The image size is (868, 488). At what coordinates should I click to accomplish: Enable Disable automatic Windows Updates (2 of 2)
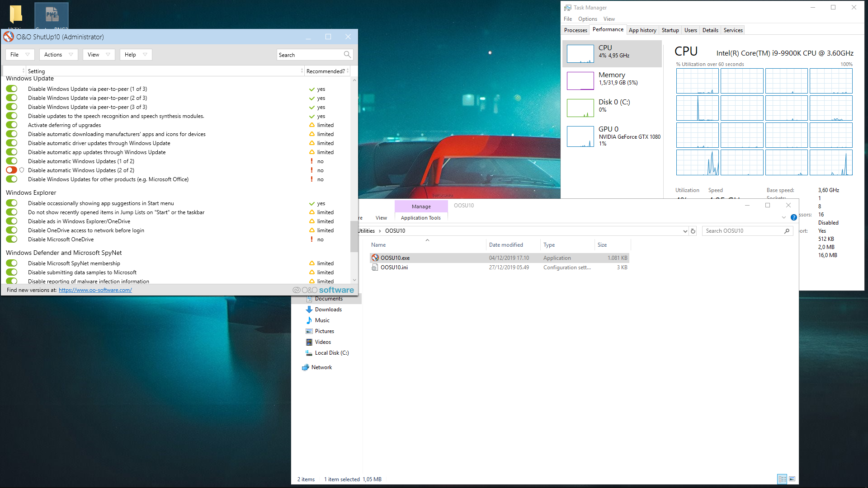pyautogui.click(x=12, y=170)
